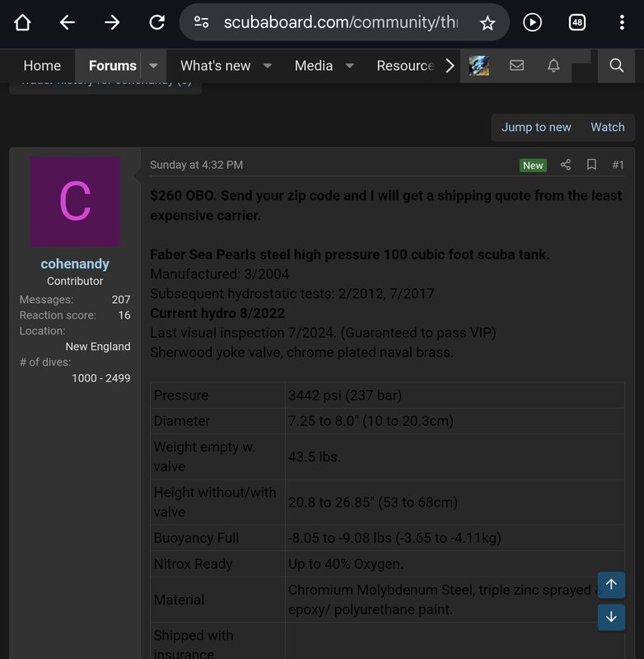Open browser three-dot menu
Screen dimensions: 644x659
(622, 22)
